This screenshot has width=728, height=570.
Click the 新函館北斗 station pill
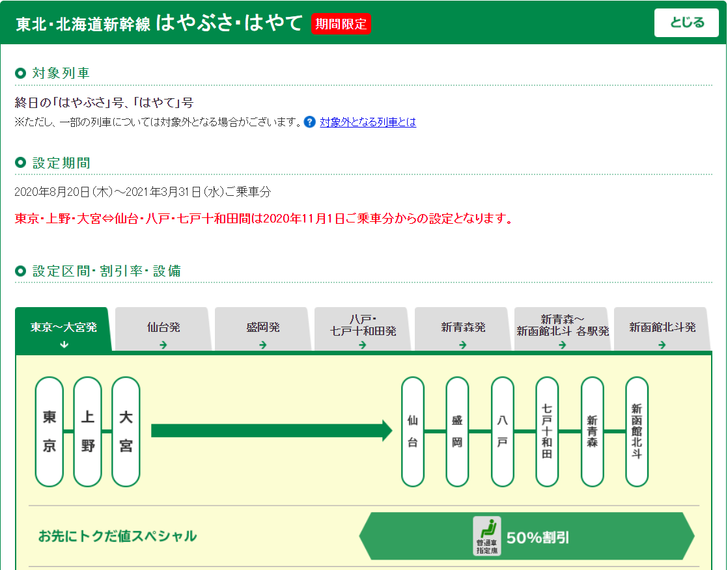point(637,431)
